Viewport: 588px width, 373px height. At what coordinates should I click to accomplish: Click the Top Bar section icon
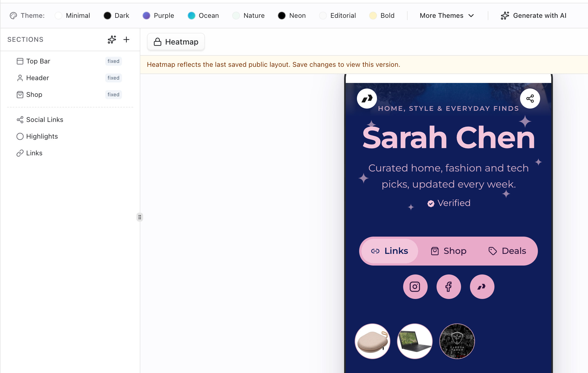coord(20,61)
